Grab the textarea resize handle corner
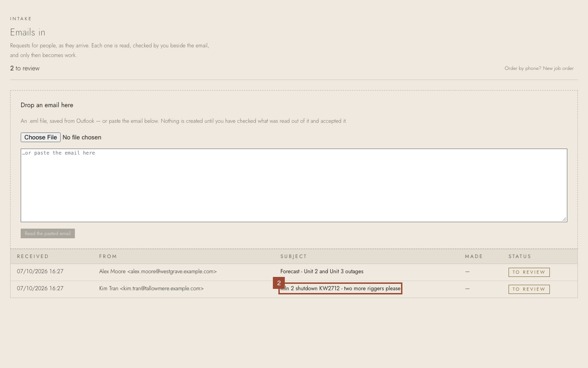This screenshot has height=368, width=588. tap(564, 219)
